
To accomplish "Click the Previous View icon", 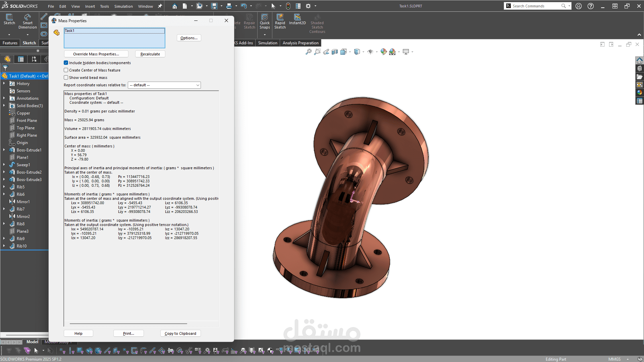I will point(326,52).
